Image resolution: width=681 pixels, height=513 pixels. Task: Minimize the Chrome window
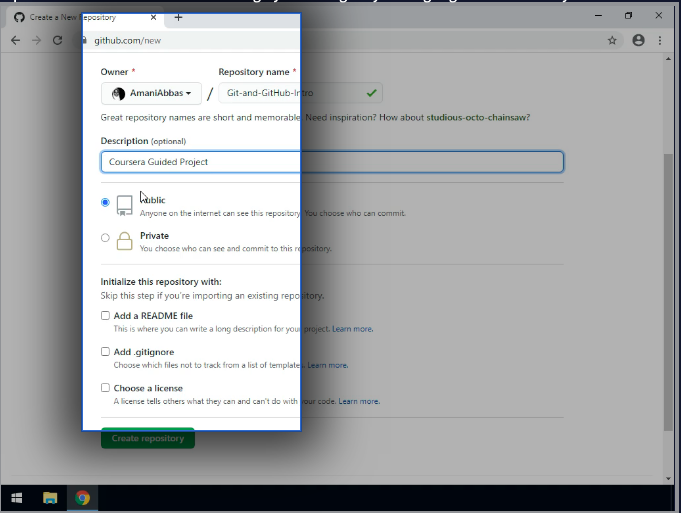coord(598,16)
